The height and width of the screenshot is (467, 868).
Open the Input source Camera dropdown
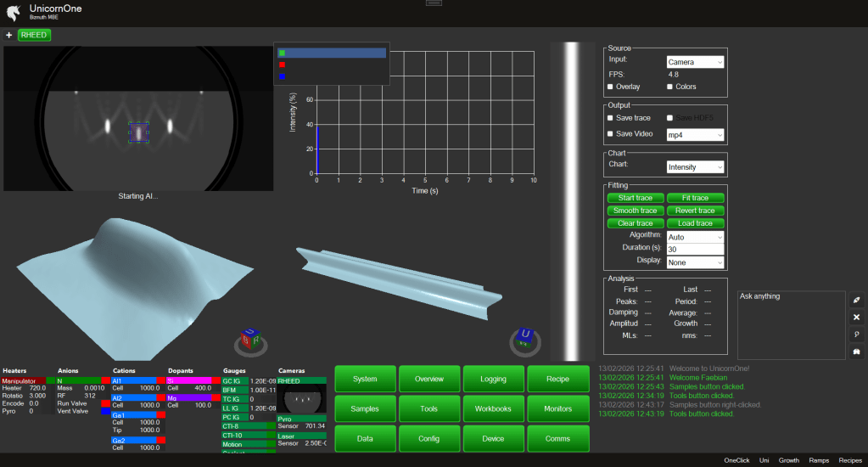[695, 62]
